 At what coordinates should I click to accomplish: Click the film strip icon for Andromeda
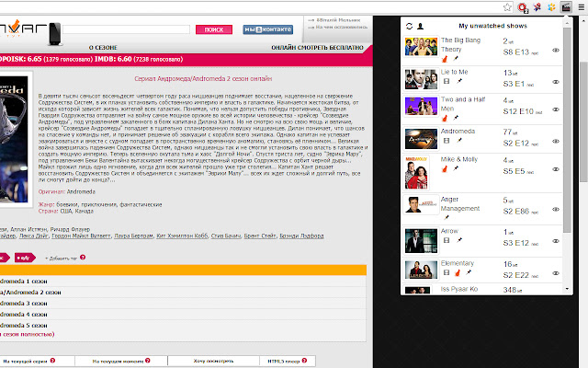point(447,141)
